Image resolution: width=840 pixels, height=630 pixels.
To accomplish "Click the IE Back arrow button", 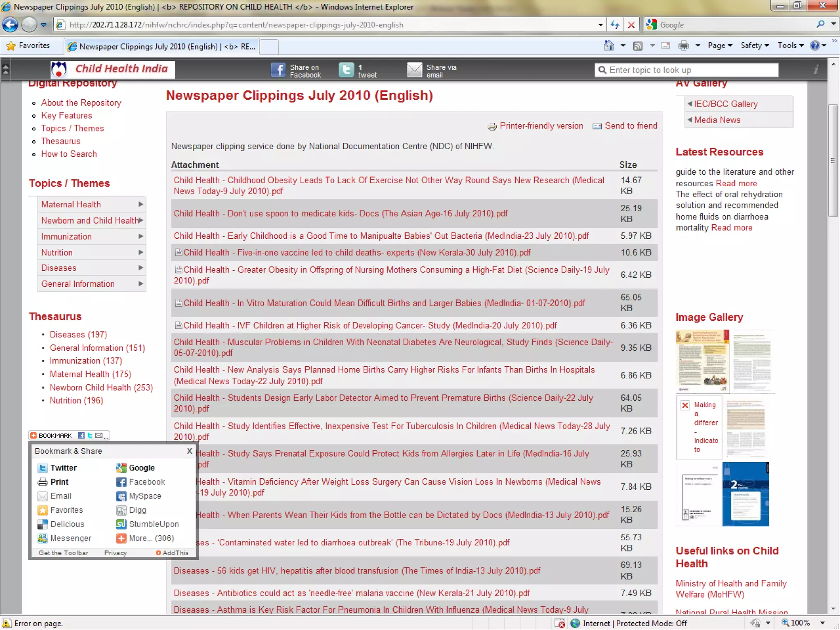I will [10, 25].
